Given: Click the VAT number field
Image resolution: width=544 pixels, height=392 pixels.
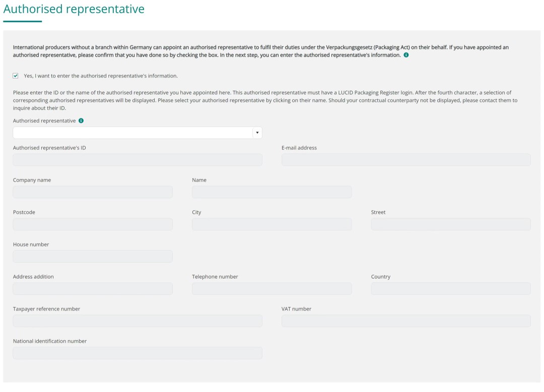Looking at the screenshot, I should [x=406, y=321].
